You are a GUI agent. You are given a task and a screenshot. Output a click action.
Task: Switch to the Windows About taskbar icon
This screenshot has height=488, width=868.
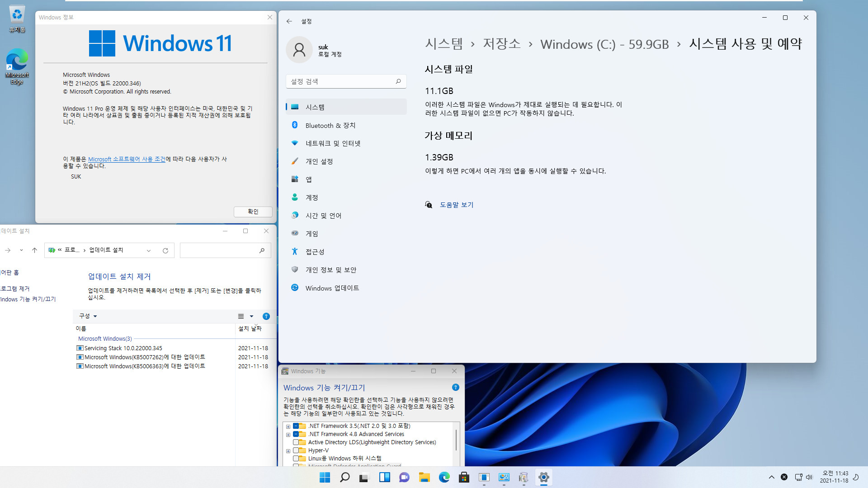pos(484,477)
